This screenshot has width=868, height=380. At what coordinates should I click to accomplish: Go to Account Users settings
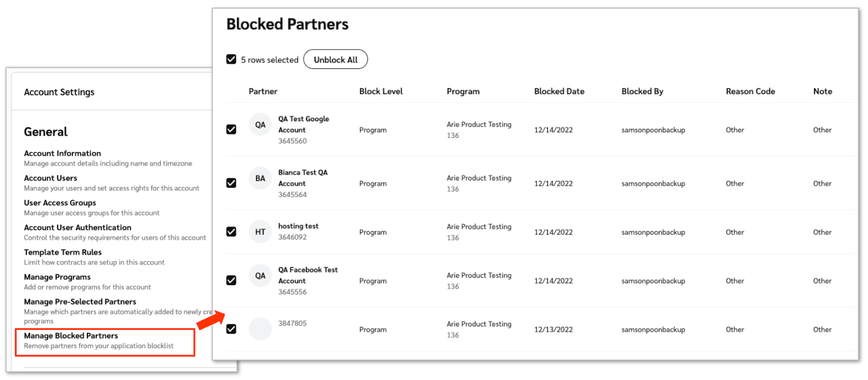51,178
